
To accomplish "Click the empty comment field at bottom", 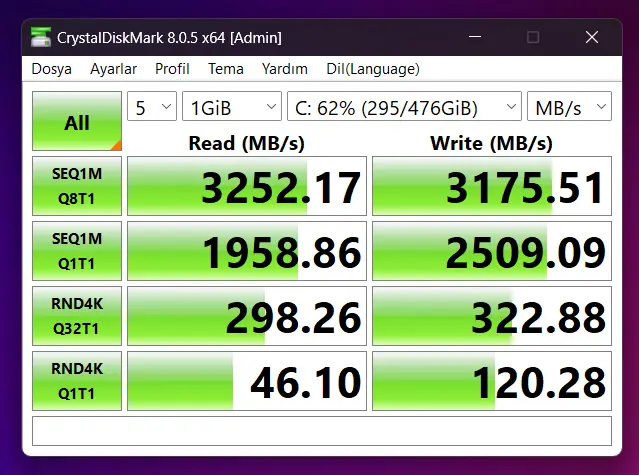I will coord(322,431).
